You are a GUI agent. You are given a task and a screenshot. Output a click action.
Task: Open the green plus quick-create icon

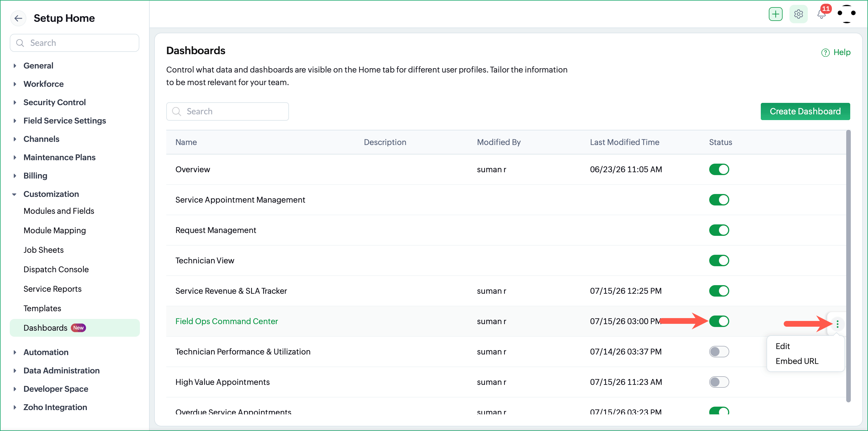776,14
